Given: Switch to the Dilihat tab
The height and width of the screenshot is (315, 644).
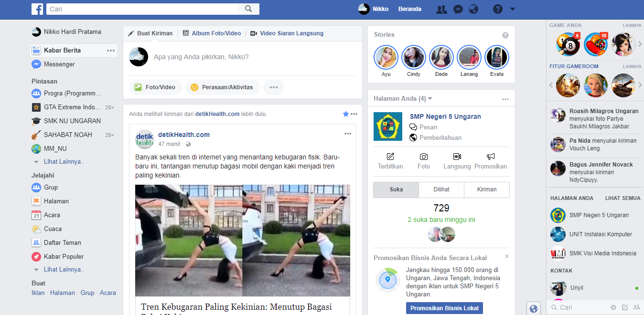Looking at the screenshot, I should 441,189.
